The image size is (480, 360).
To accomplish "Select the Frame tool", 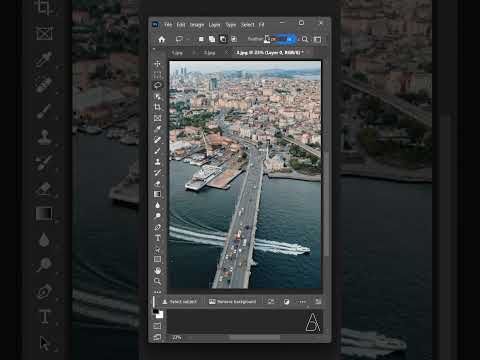I will [157, 118].
